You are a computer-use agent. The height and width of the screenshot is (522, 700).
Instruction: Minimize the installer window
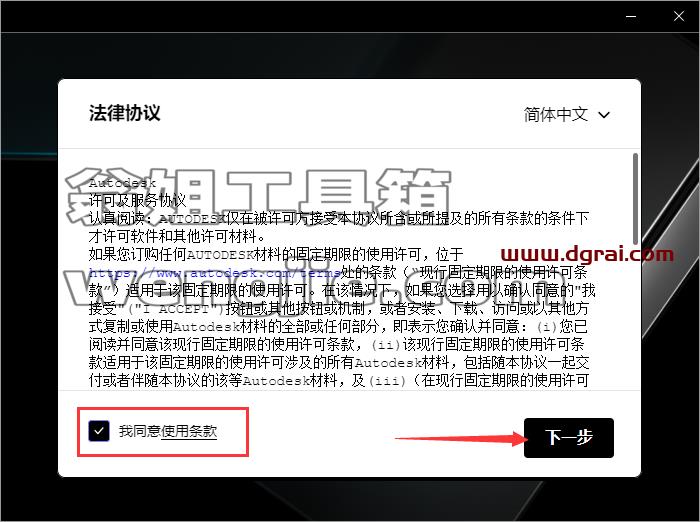pos(631,17)
